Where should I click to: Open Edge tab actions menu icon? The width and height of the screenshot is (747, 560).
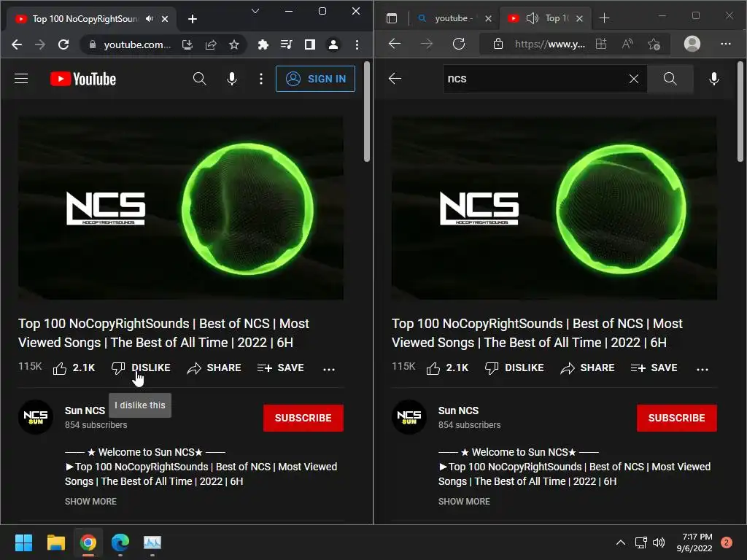[392, 18]
